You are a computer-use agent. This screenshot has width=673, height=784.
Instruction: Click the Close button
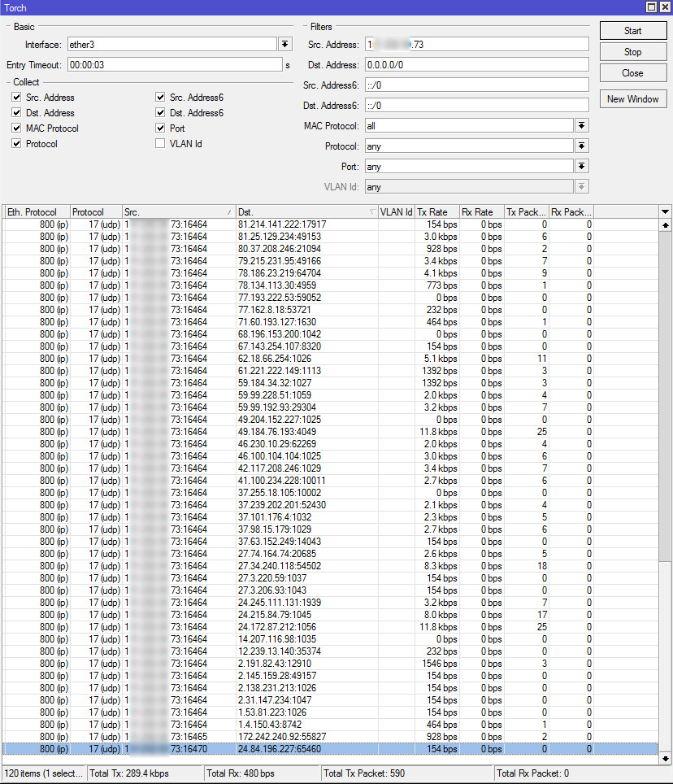632,73
